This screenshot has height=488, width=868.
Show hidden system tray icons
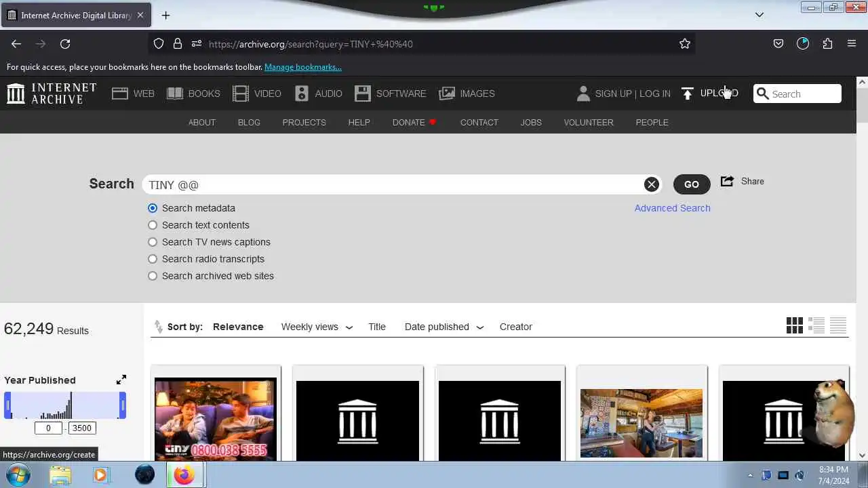pos(750,475)
